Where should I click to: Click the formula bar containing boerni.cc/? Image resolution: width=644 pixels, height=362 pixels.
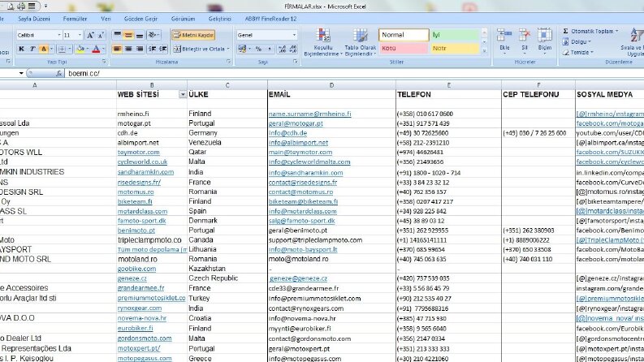coord(354,74)
